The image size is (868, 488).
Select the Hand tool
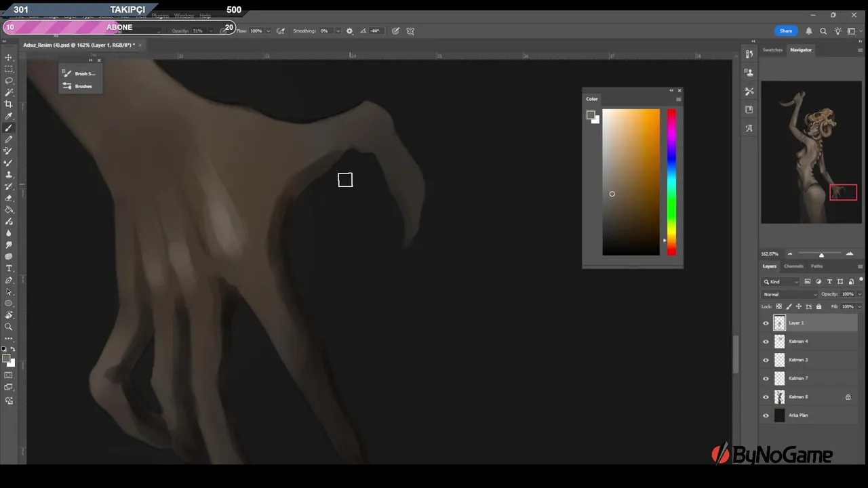coord(9,315)
